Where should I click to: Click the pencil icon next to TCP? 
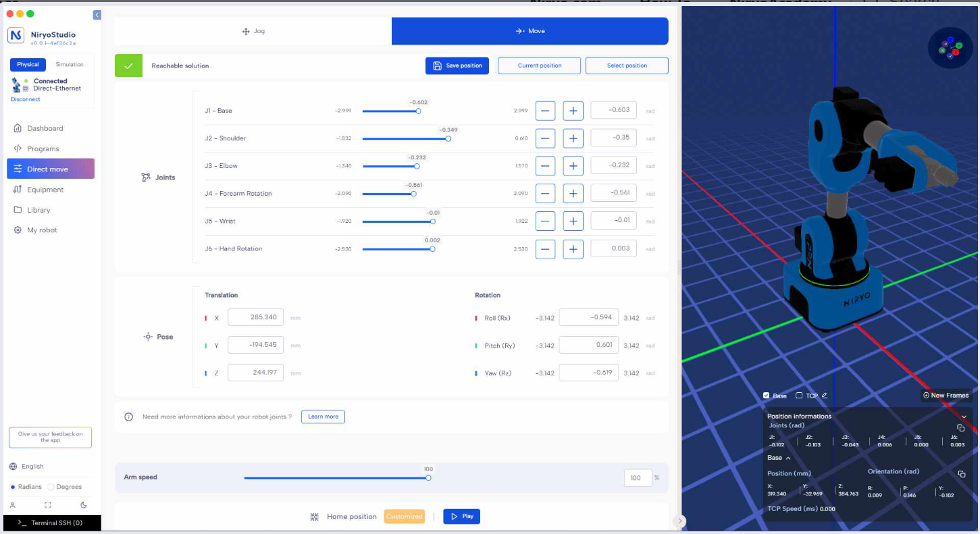coord(824,396)
